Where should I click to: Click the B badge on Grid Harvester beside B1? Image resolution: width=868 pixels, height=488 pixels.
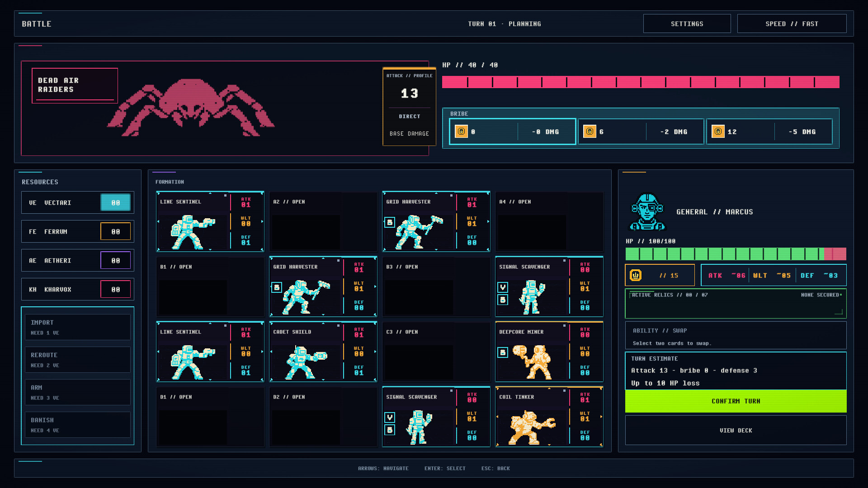point(277,287)
